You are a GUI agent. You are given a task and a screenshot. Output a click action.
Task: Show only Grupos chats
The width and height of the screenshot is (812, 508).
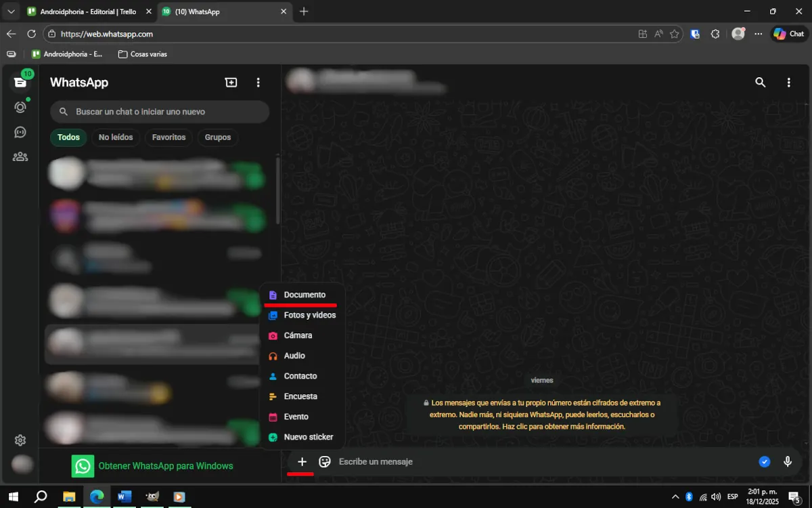point(217,137)
